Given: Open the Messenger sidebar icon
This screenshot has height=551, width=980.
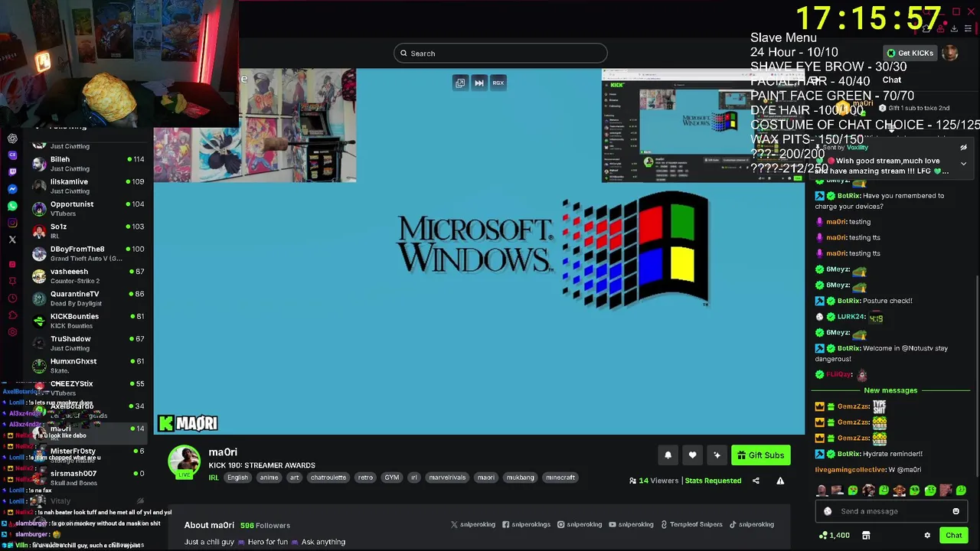Looking at the screenshot, I should 12,189.
